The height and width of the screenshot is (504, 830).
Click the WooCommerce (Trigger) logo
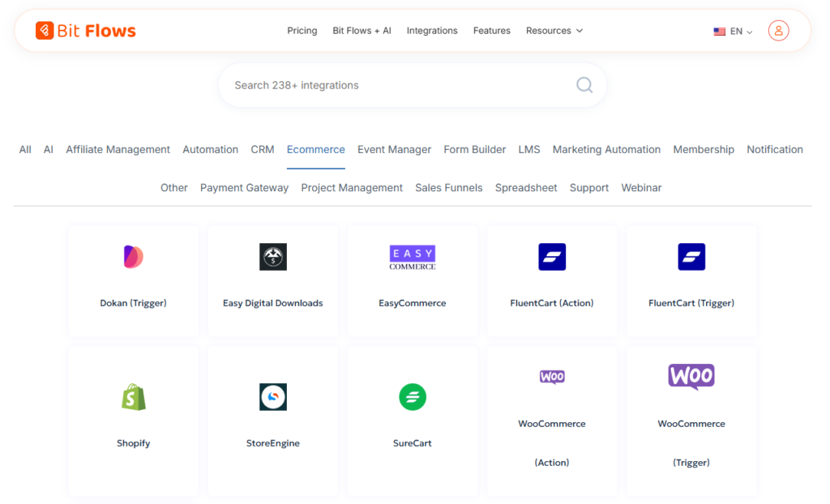(x=691, y=377)
